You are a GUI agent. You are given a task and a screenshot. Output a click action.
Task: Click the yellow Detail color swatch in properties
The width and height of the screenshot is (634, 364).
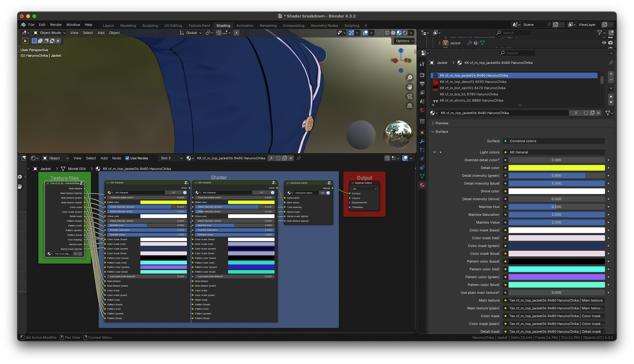(556, 168)
